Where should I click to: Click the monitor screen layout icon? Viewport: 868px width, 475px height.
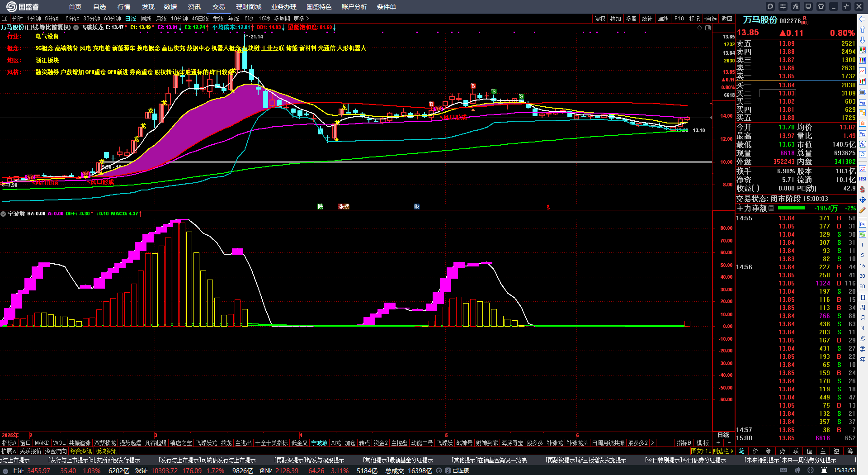[x=808, y=6]
